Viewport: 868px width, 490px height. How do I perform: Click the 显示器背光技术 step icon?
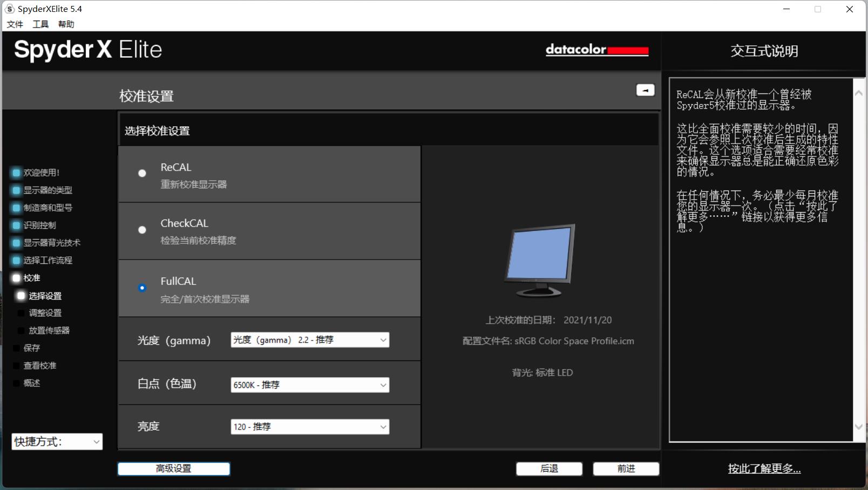[16, 243]
